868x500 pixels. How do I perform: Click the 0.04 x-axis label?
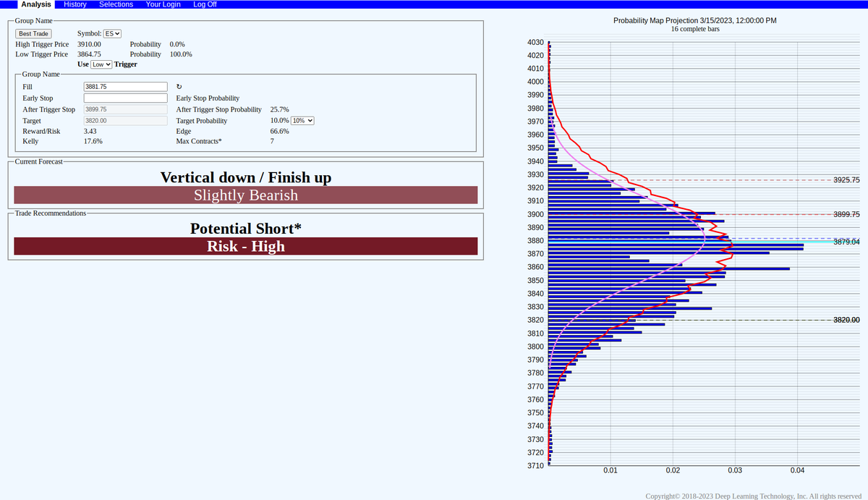[797, 471]
